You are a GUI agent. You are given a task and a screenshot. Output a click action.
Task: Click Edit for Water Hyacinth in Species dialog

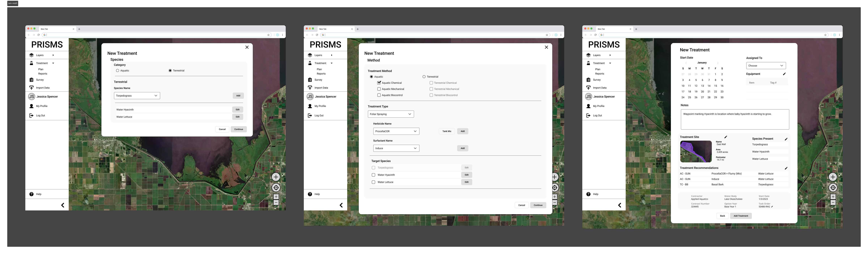coord(238,110)
